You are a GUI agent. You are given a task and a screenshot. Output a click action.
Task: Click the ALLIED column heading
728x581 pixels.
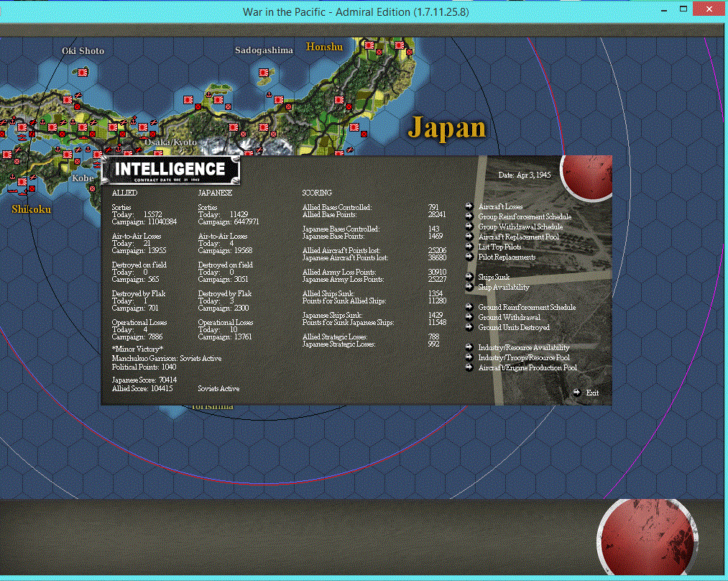click(x=124, y=193)
